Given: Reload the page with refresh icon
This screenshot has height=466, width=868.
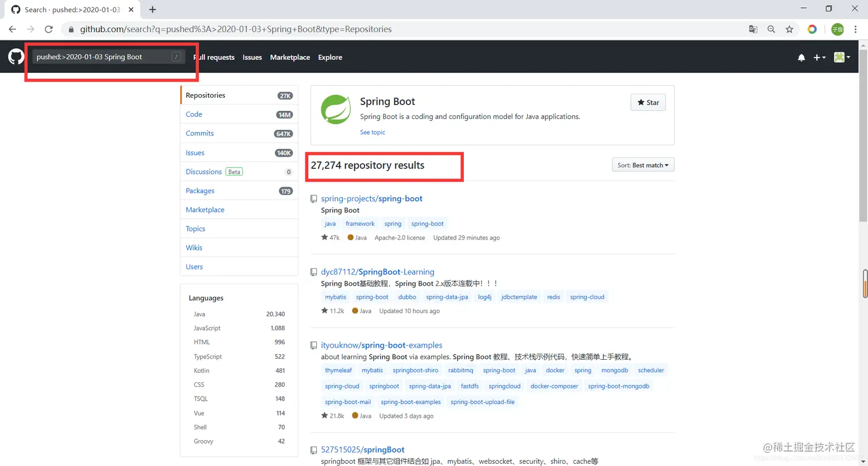Looking at the screenshot, I should click(x=49, y=29).
